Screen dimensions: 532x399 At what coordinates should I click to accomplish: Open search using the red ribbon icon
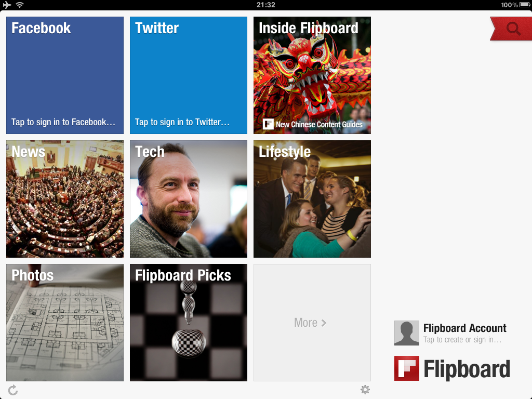coord(513,29)
